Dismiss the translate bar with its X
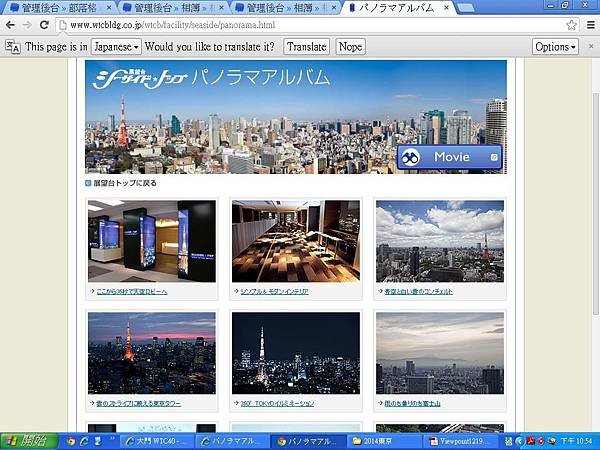The height and width of the screenshot is (450, 600). [x=591, y=46]
